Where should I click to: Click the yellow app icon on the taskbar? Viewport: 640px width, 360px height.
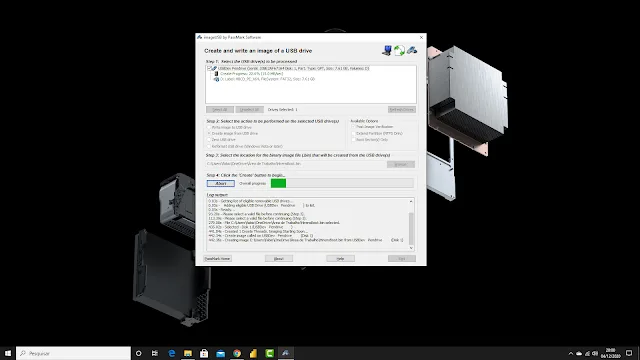(253, 353)
